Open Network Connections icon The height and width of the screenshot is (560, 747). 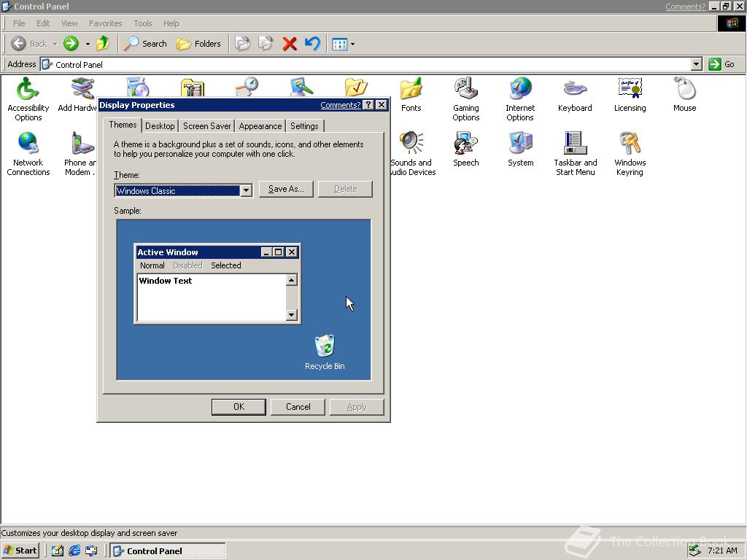(28, 153)
